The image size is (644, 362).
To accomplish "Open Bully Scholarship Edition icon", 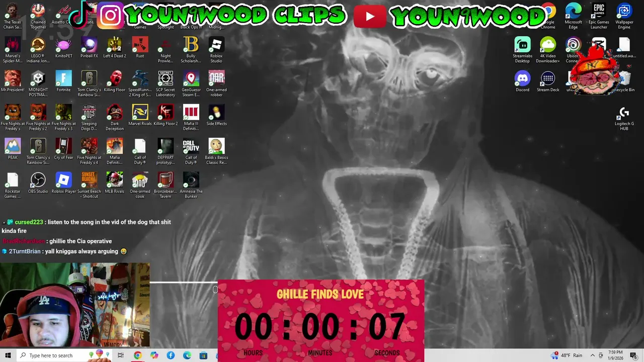I will point(191,50).
